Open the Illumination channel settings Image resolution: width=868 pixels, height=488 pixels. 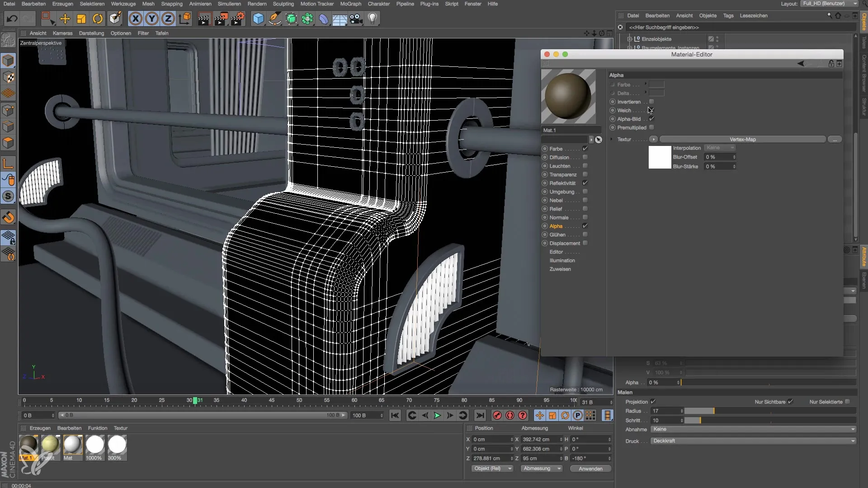pos(562,260)
